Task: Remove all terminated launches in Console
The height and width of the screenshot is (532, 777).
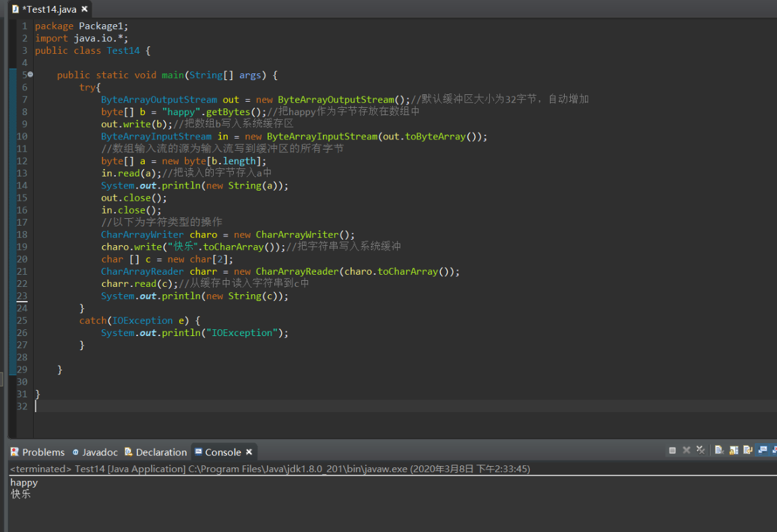Action: tap(701, 451)
